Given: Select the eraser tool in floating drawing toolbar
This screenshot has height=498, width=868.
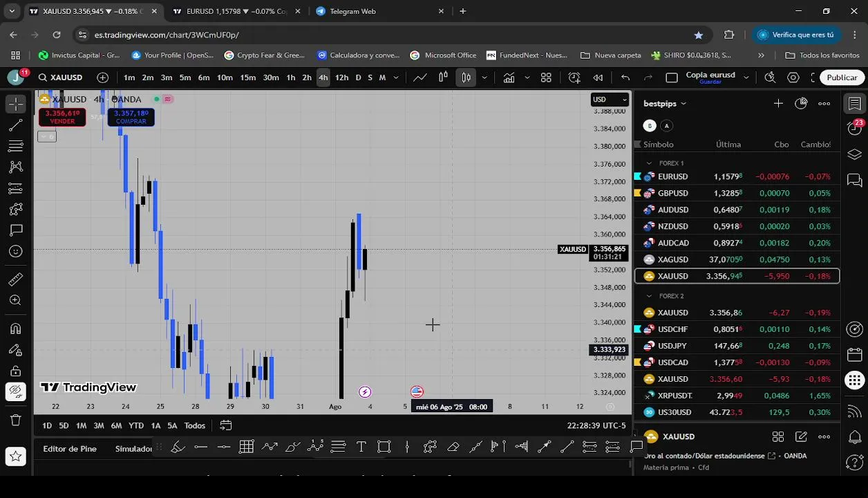Looking at the screenshot, I should 453,447.
